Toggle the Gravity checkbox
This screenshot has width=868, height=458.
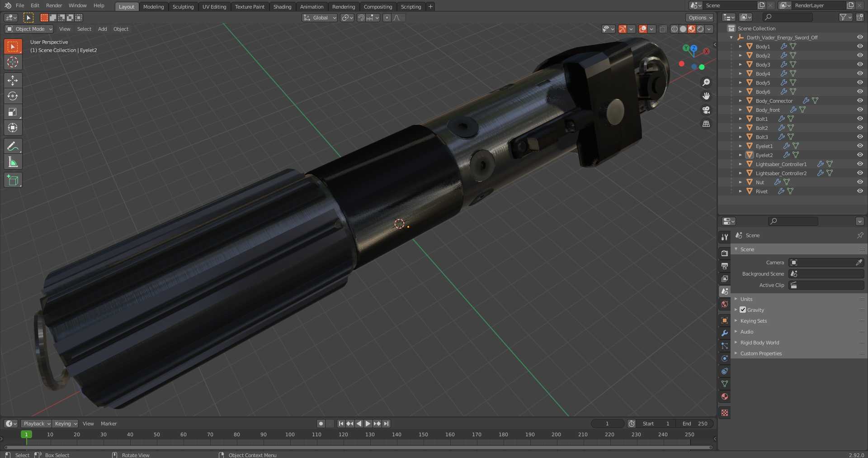coord(743,310)
